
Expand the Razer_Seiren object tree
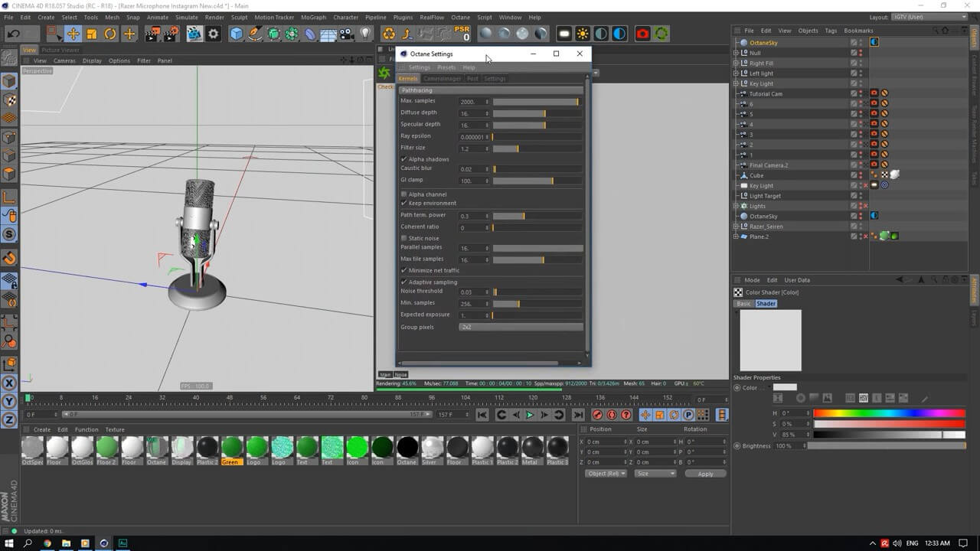736,227
